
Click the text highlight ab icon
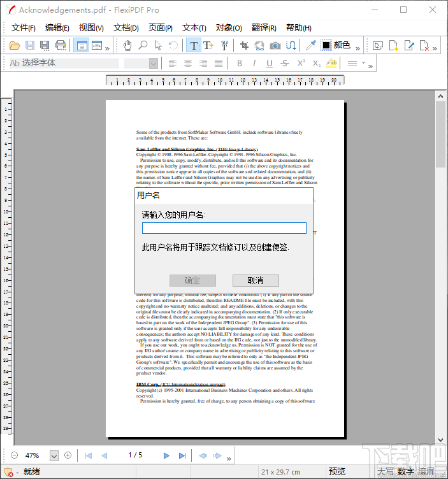tap(331, 63)
